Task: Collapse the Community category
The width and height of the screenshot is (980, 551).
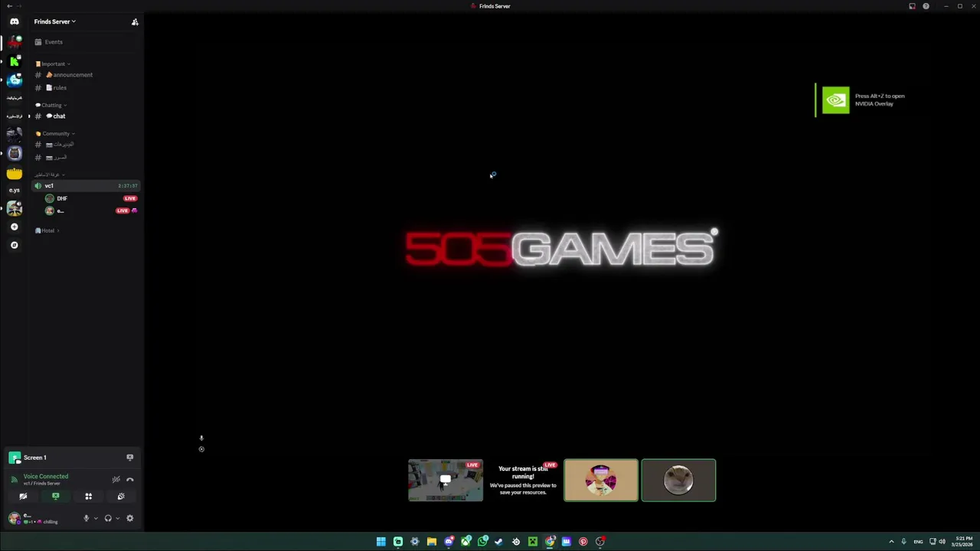Action: click(55, 133)
